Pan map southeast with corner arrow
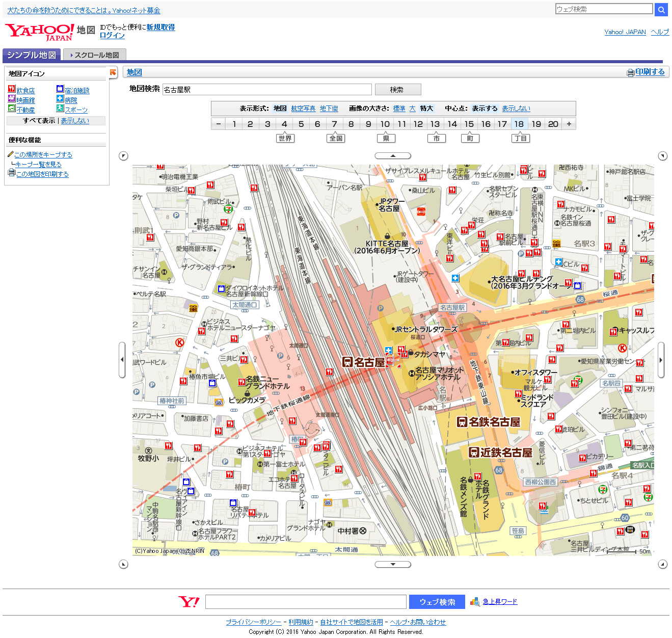The width and height of the screenshot is (672, 638). [662, 564]
